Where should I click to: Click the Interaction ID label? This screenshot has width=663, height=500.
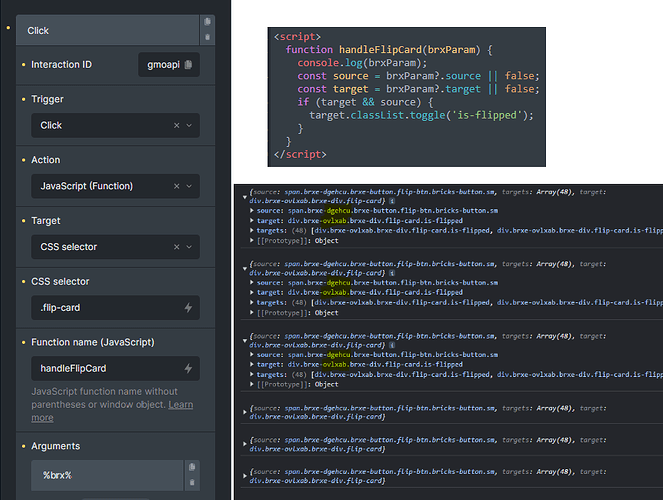[61, 65]
